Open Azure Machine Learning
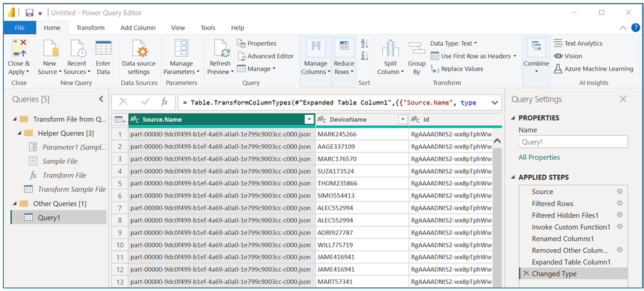Viewport: 644px width, 291px height. pyautogui.click(x=594, y=68)
